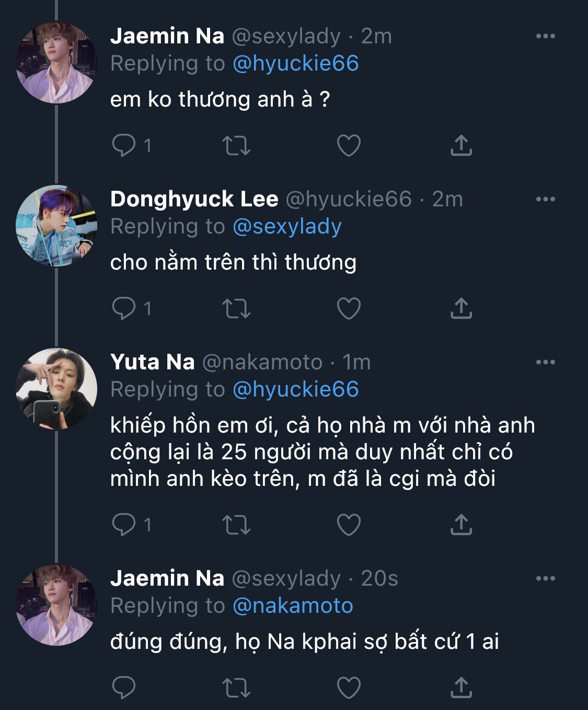This screenshot has width=588, height=710.
Task: Open @hyuckie66 mention in Jaemin's first tweet
Action: coord(295,64)
